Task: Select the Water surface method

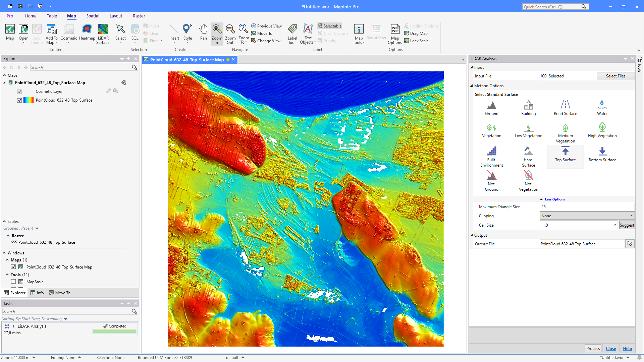Action: [x=602, y=107]
